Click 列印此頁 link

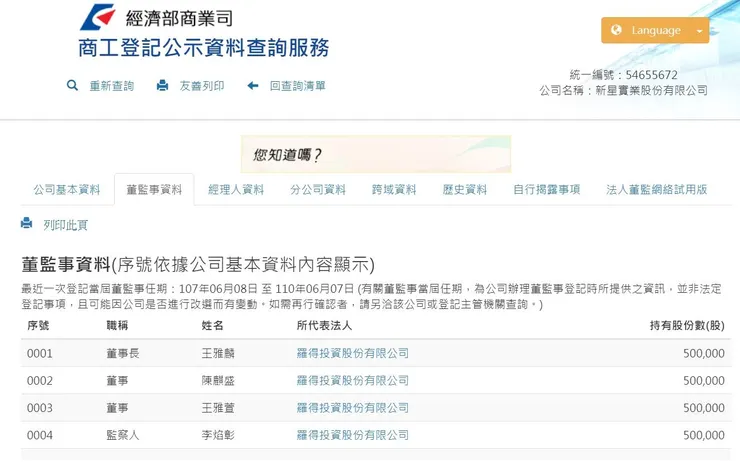coord(66,226)
